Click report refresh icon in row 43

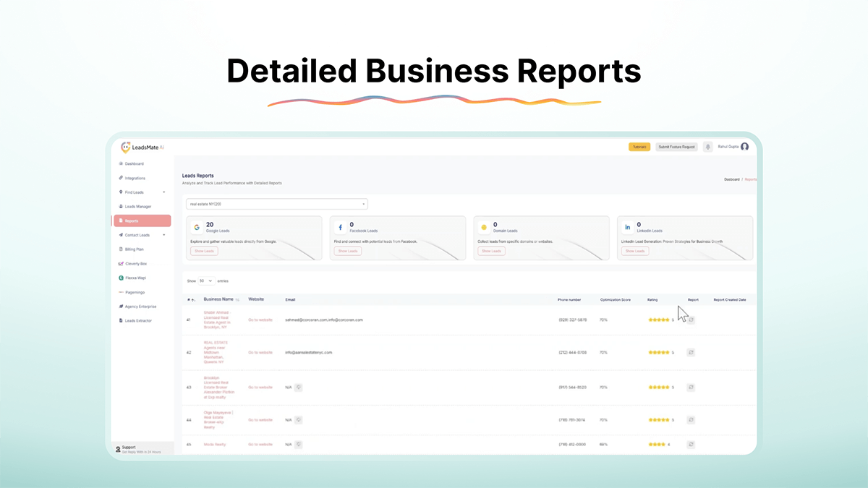coord(691,388)
